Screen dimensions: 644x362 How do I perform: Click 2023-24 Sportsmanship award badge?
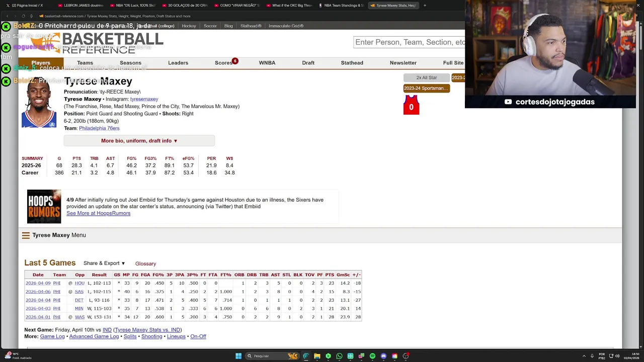426,88
